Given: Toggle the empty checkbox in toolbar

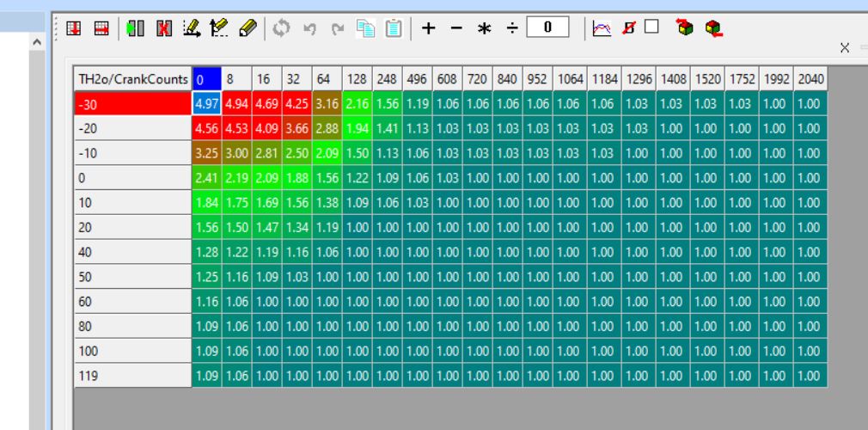Looking at the screenshot, I should pos(651,27).
